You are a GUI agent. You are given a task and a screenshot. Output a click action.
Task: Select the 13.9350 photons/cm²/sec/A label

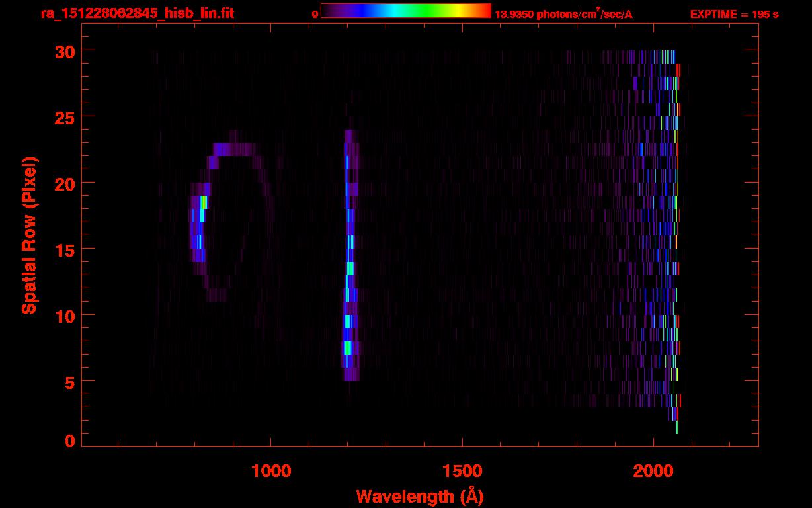click(563, 13)
